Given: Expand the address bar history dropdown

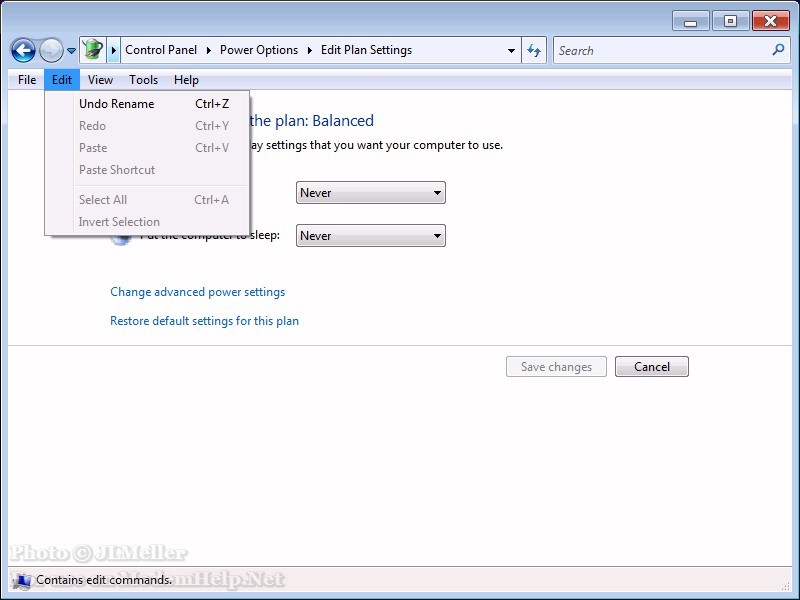Looking at the screenshot, I should 511,50.
